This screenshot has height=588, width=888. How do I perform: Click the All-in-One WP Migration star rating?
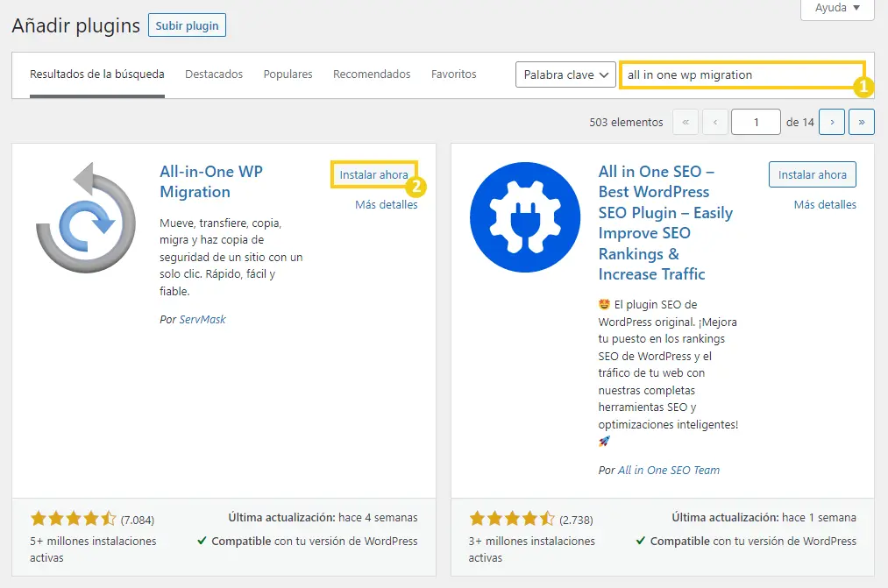[x=73, y=519]
